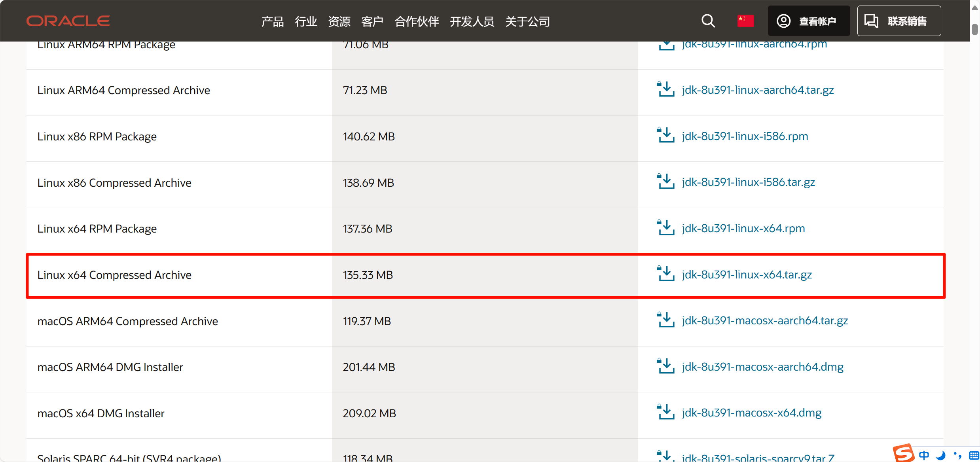Open the 关于公司 menu
This screenshot has width=980, height=462.
tap(527, 21)
